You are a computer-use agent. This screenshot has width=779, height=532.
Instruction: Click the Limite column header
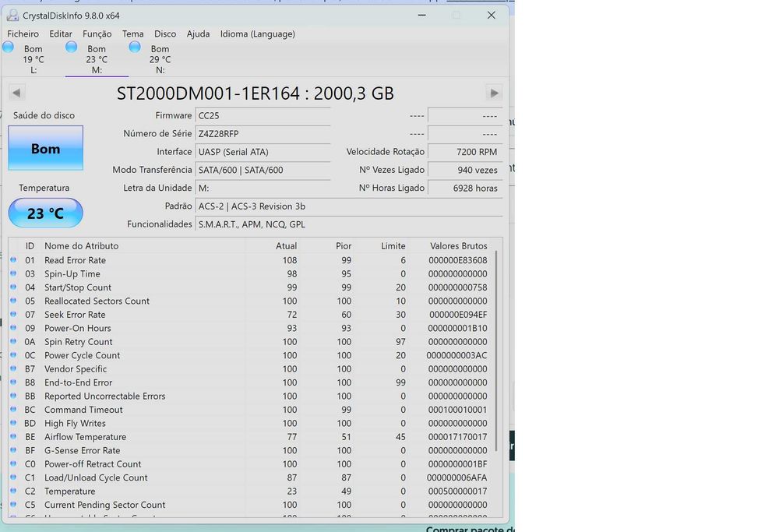coord(393,246)
